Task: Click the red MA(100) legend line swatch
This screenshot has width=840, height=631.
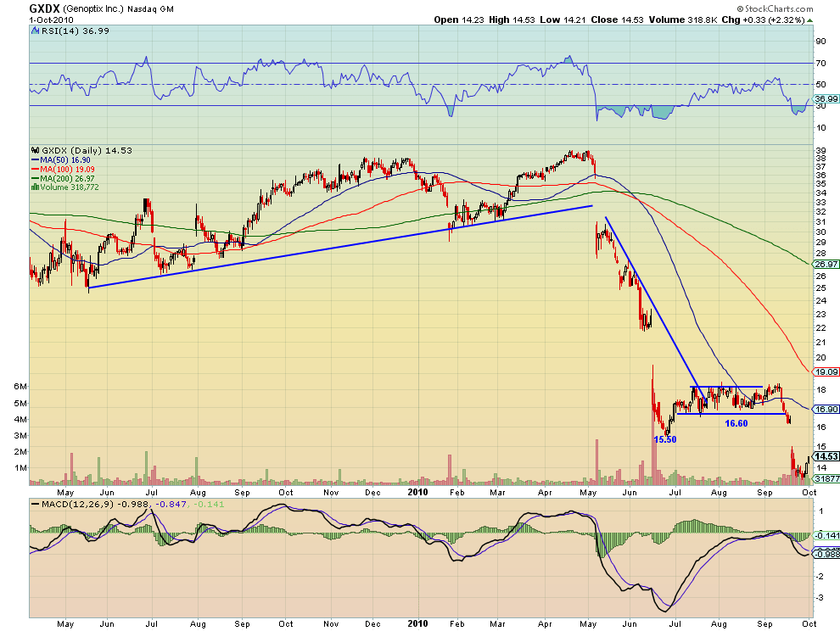Action: [x=36, y=170]
